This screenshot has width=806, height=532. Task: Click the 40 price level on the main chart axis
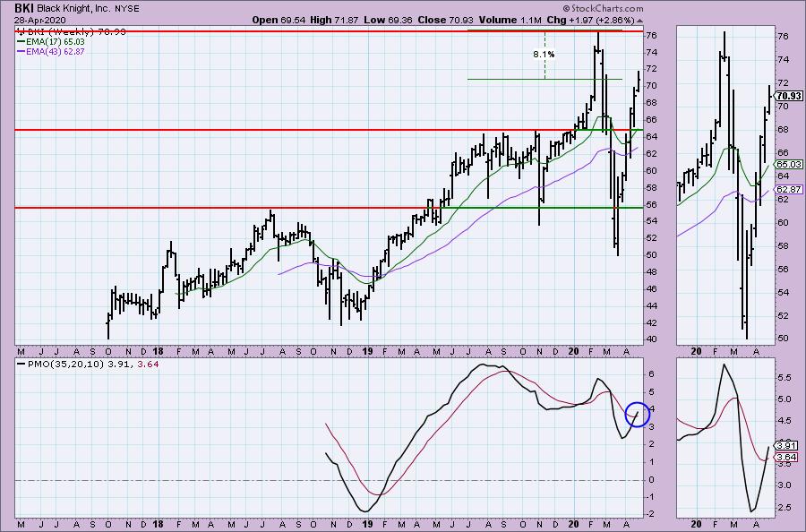click(651, 339)
